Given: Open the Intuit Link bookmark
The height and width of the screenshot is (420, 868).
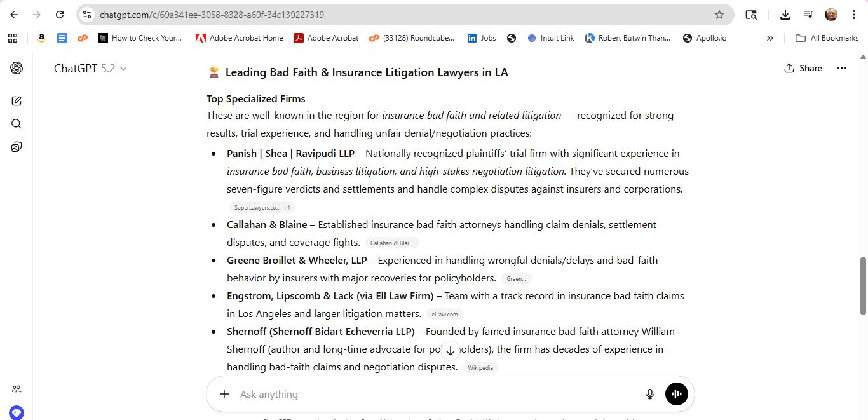Looking at the screenshot, I should pyautogui.click(x=551, y=38).
